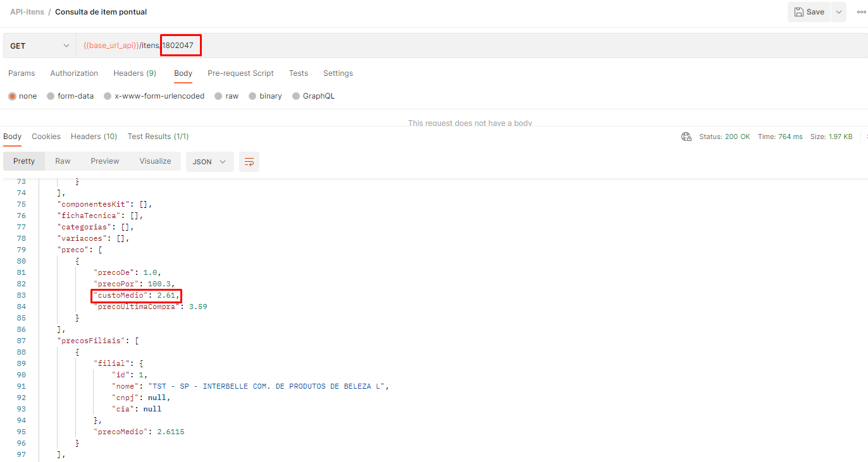868x462 pixels.
Task: Click the "precosFiliais" line in response
Action: (98, 341)
